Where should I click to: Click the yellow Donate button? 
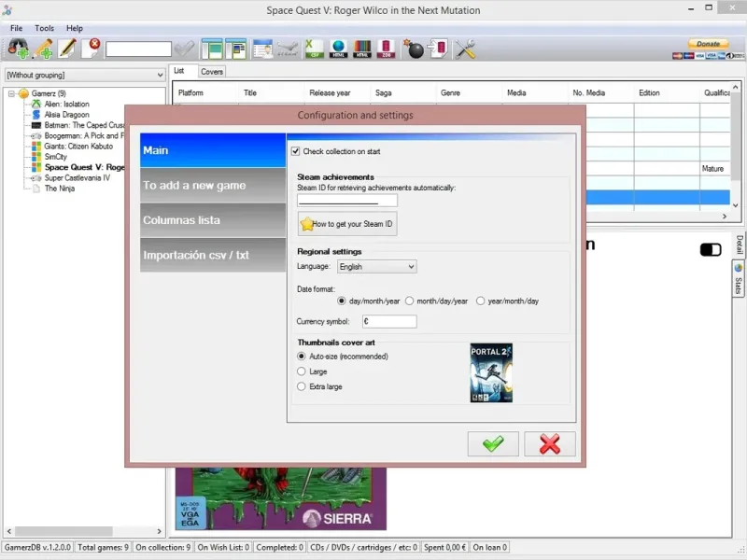(709, 44)
